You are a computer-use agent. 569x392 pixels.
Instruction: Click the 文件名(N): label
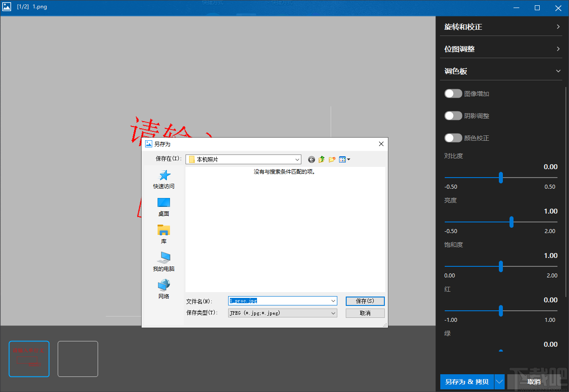(199, 301)
